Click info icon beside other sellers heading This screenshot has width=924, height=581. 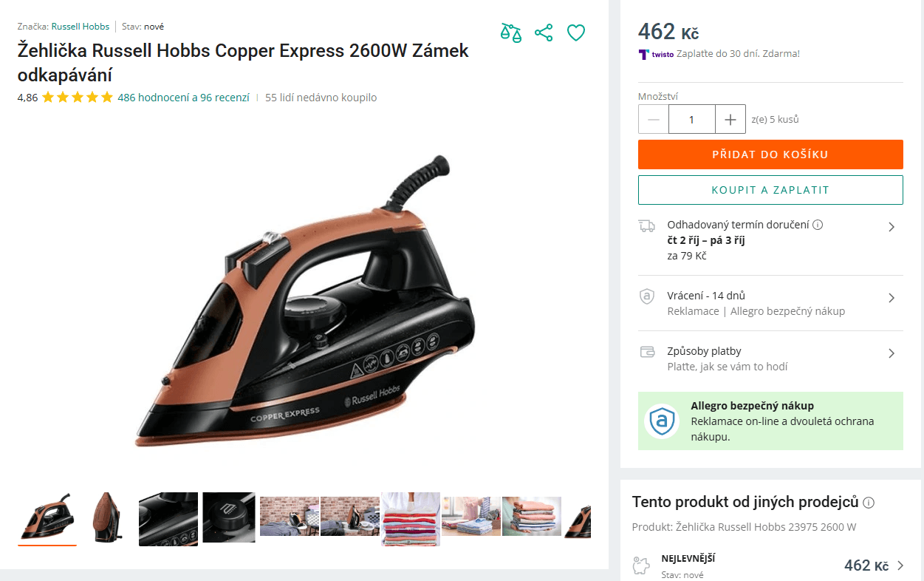click(x=869, y=503)
